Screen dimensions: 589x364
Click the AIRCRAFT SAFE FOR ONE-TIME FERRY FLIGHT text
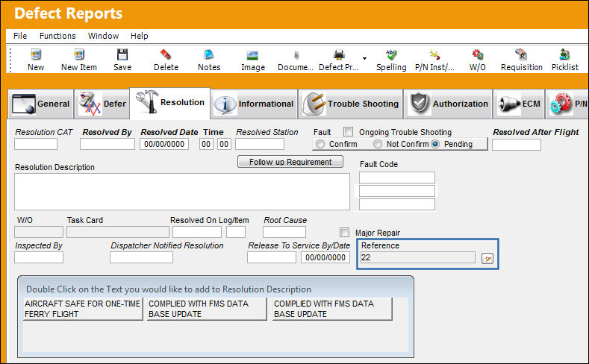(x=83, y=309)
